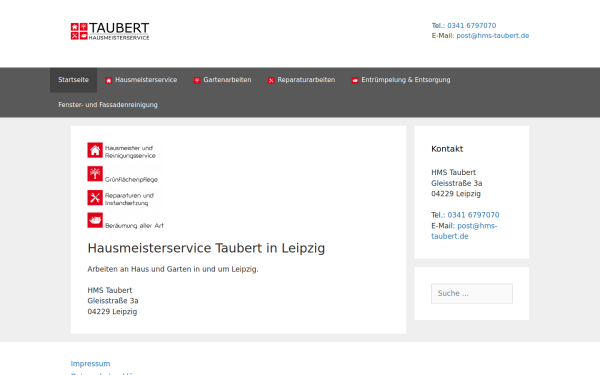
Task: Click the Taubert Hausmeisterservice logo
Action: click(x=110, y=31)
